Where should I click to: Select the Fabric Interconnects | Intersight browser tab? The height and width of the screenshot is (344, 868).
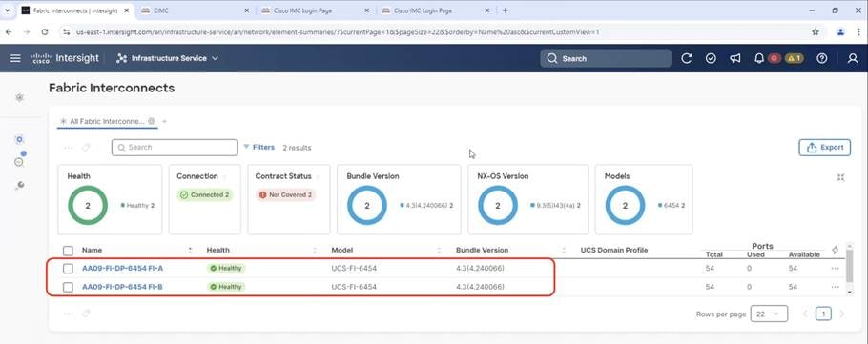click(76, 10)
